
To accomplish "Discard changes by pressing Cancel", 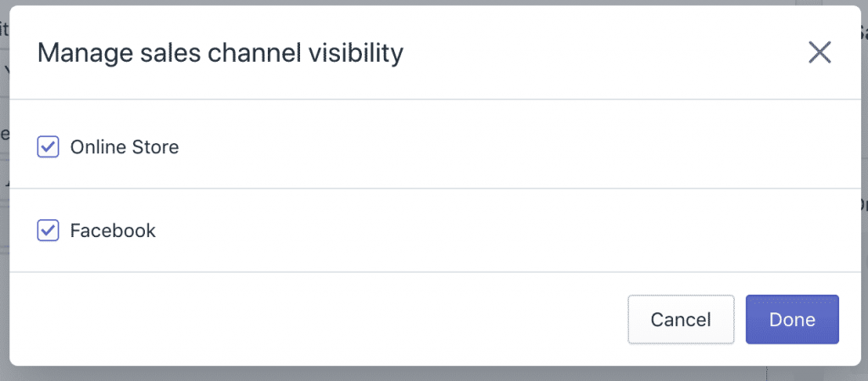I will click(x=681, y=319).
